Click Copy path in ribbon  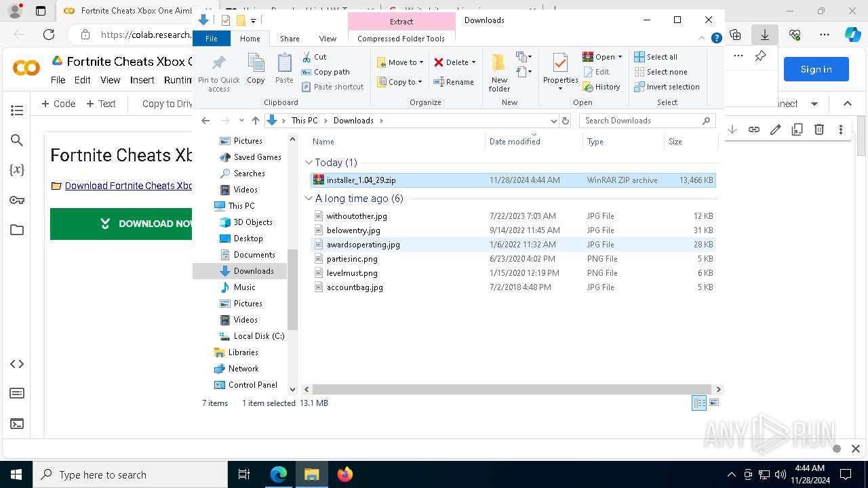(x=325, y=72)
